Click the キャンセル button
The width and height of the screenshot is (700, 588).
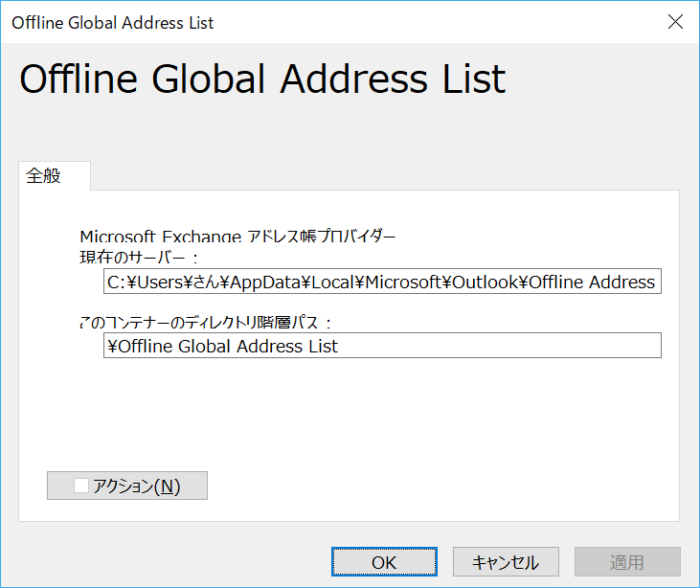(x=506, y=562)
